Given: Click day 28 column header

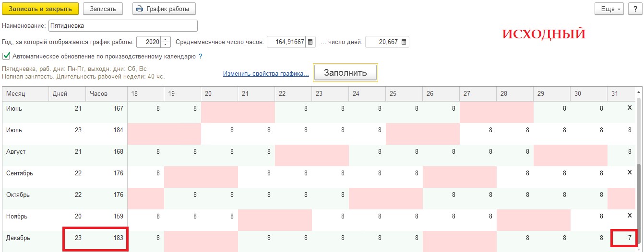Looking at the screenshot, I should point(515,94).
